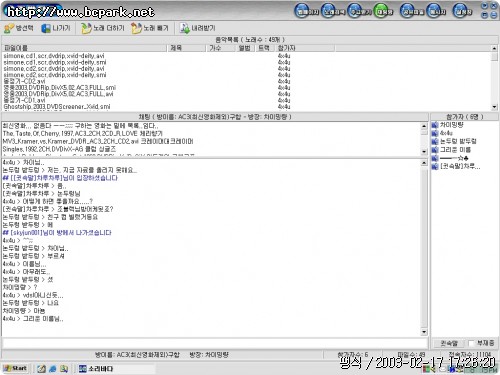Select file simone.cd2.scr.dvdrip.xvid-deity.avi
The image size is (500, 375).
[54, 68]
